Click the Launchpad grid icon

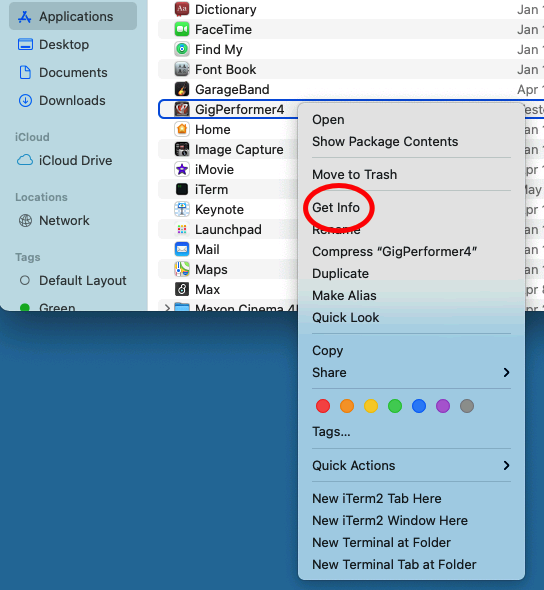(x=182, y=229)
